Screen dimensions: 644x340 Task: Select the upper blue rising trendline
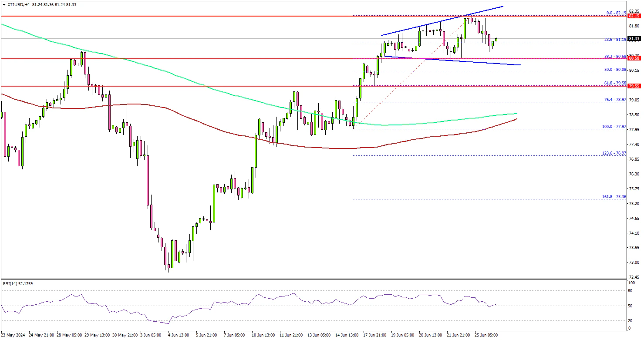(x=442, y=20)
